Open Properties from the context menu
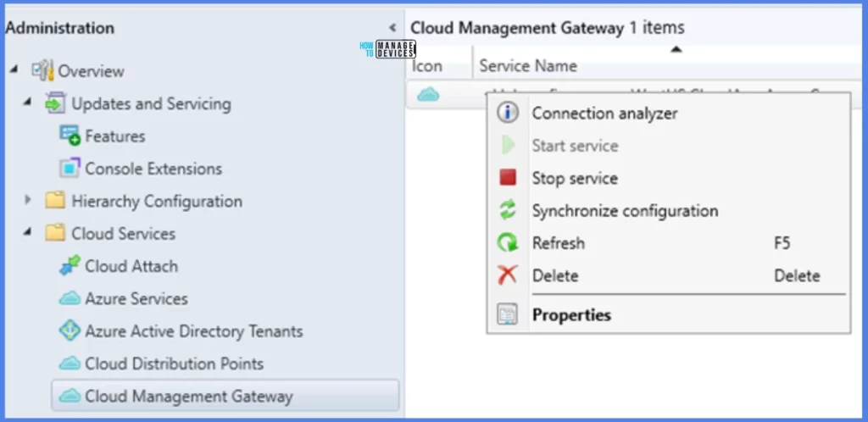This screenshot has height=422, width=868. pos(669,314)
